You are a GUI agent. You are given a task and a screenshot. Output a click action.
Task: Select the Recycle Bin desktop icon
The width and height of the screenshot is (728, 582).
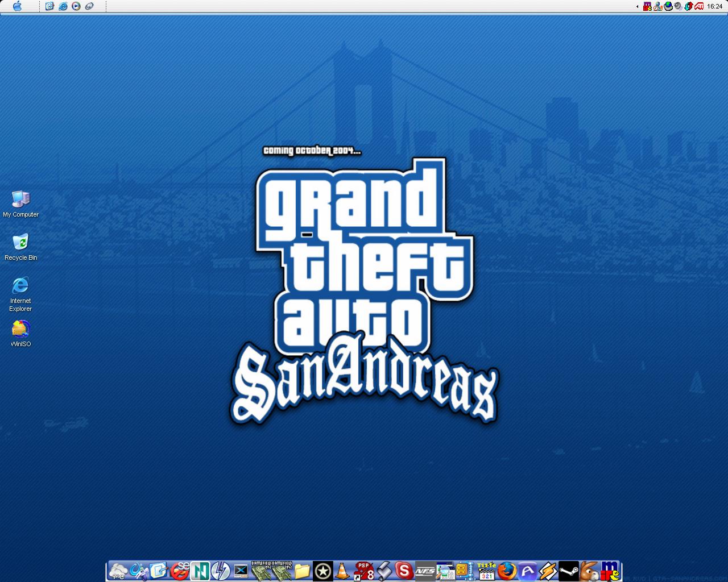(x=20, y=247)
